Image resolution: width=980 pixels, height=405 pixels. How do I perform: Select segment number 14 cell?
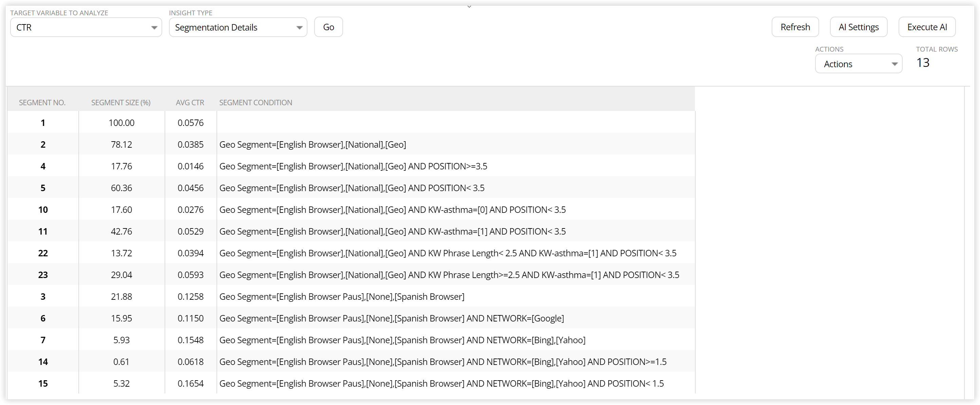(43, 361)
